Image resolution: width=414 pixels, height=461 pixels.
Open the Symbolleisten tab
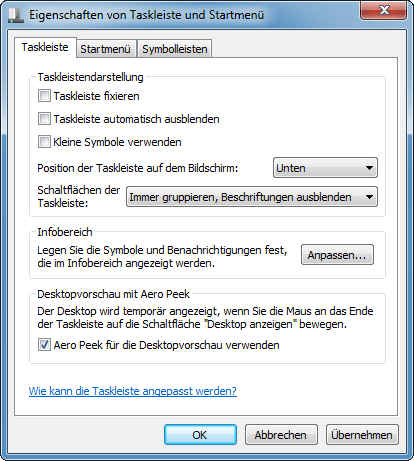(x=175, y=49)
